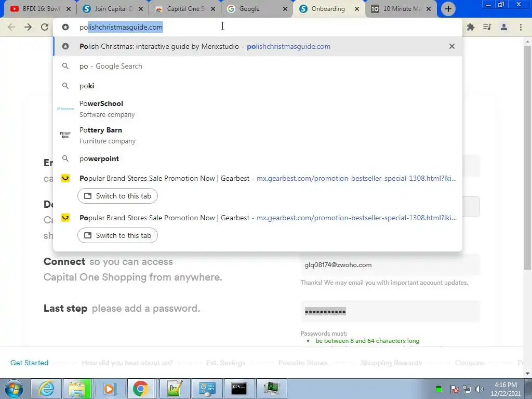The height and width of the screenshot is (399, 532).
Task: Reload the current page
Action: click(x=45, y=27)
